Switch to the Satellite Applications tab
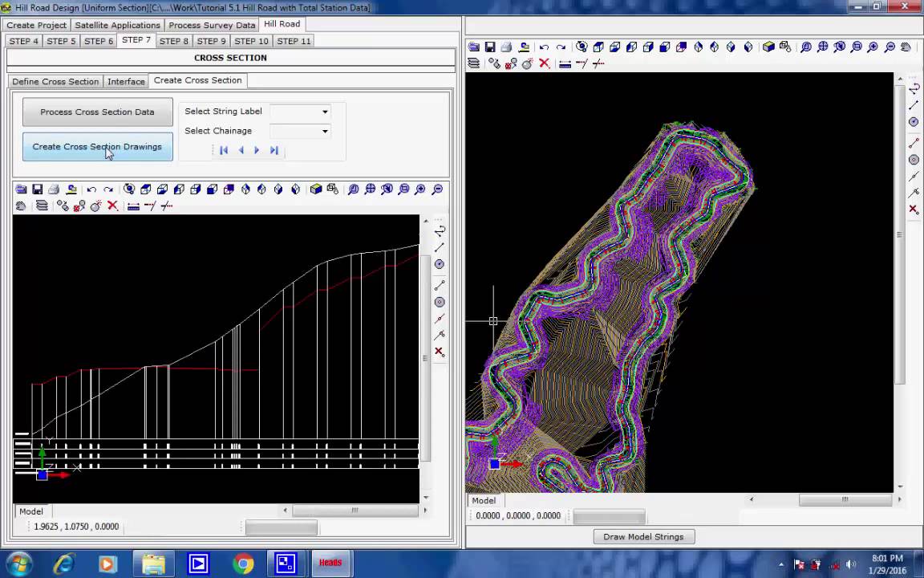Screen dimensions: 924x578 [118, 26]
